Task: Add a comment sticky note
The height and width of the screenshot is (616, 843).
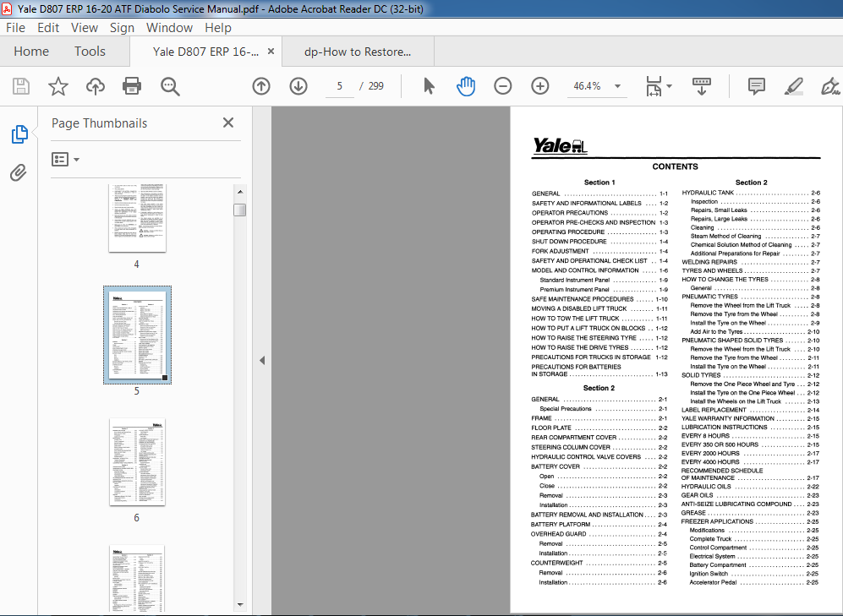Action: 757,86
